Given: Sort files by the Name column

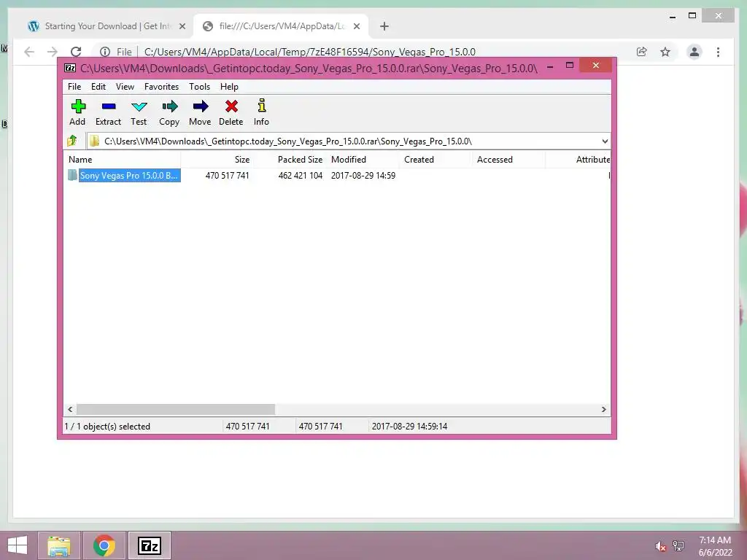Looking at the screenshot, I should tap(123, 160).
